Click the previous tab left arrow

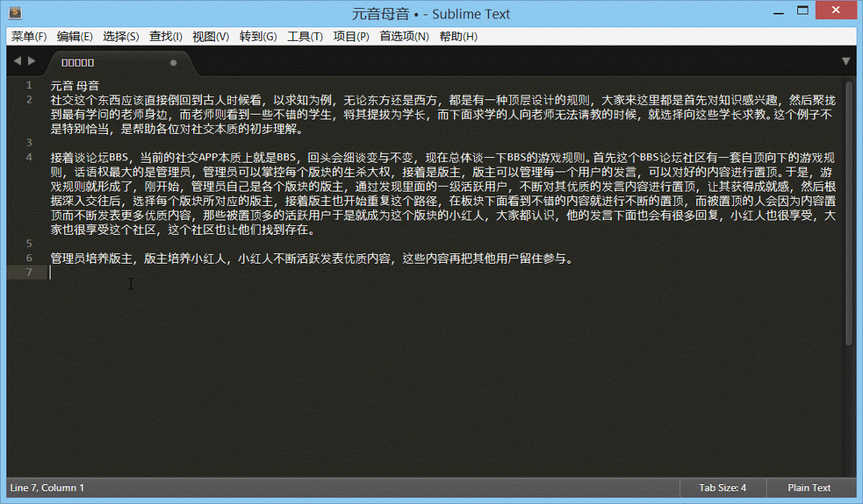(17, 61)
